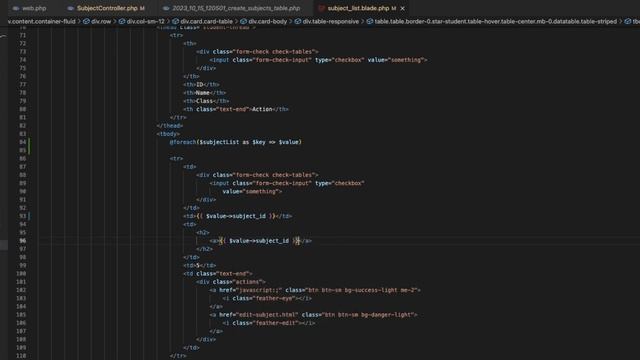Viewport: 640px width, 360px height.
Task: Click the th class="text-end" Action line
Action: click(236, 109)
